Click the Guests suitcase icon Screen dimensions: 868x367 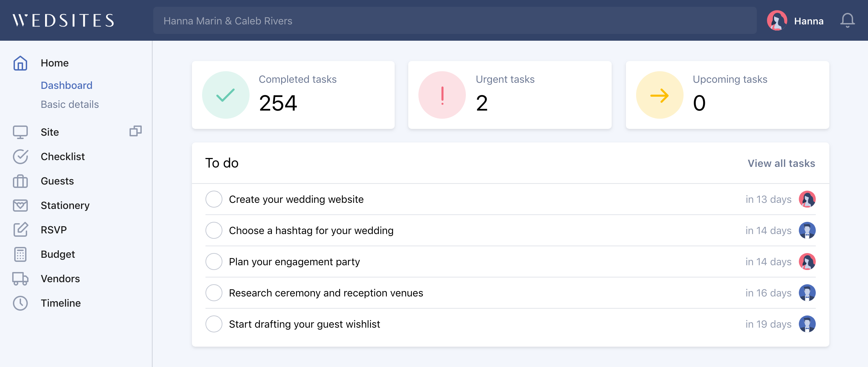click(x=20, y=181)
